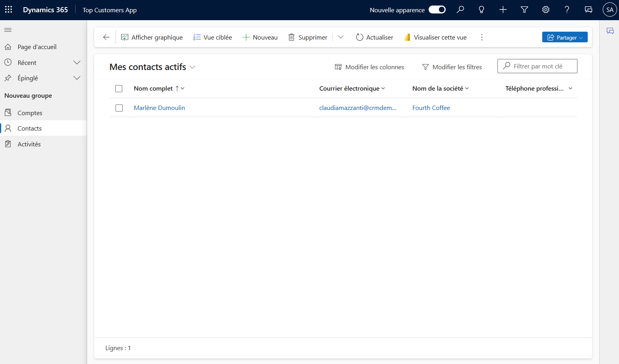Viewport: 619px width, 364px height.
Task: Click Nouveau to create a contact
Action: (x=260, y=37)
